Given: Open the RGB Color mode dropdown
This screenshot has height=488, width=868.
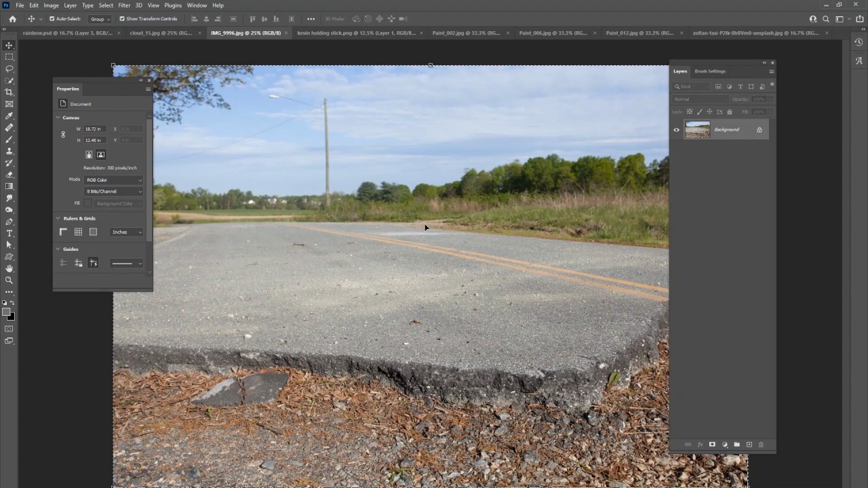Looking at the screenshot, I should tap(113, 180).
